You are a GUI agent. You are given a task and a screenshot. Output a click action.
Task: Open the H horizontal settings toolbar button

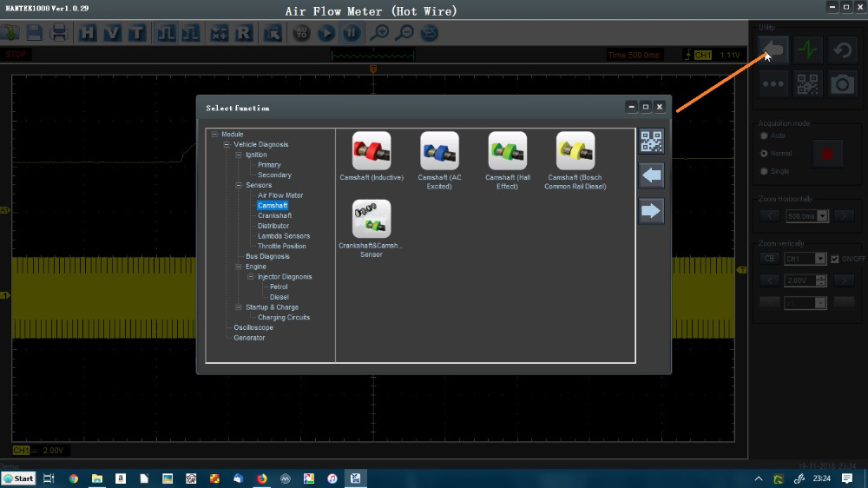[87, 33]
